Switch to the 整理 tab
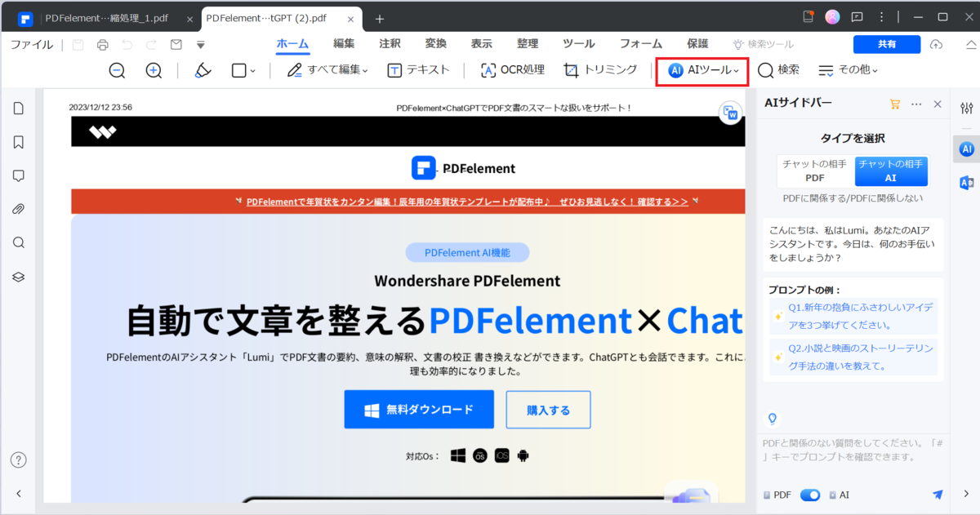This screenshot has width=980, height=515. [x=527, y=44]
